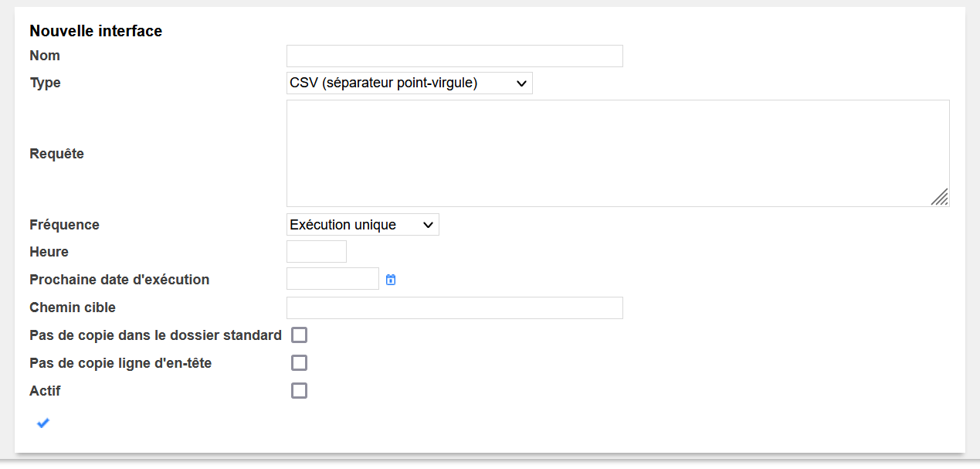Click the "Nom" field label
The height and width of the screenshot is (469, 980).
coord(45,56)
